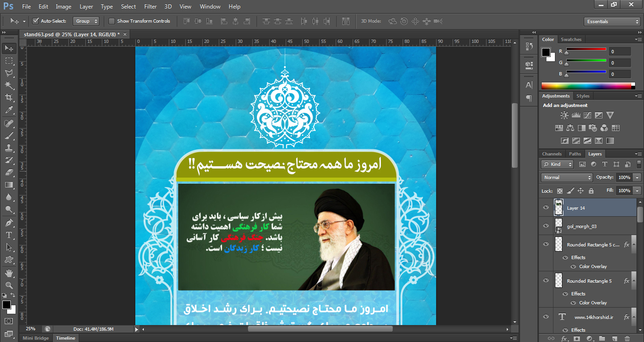Select the Crop tool

pyautogui.click(x=9, y=98)
